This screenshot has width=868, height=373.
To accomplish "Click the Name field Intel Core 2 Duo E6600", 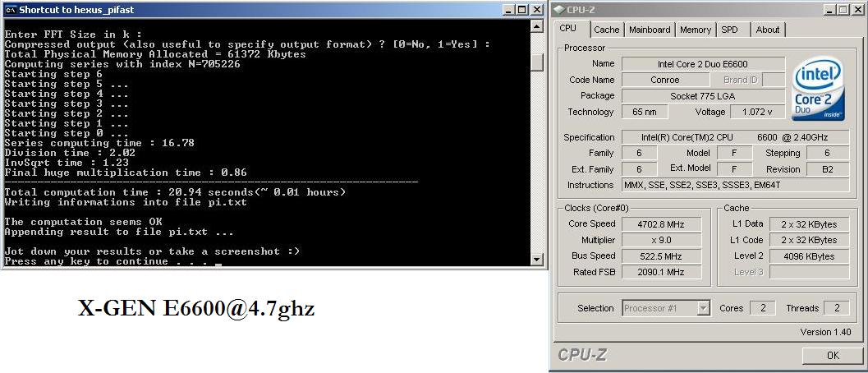I will click(x=703, y=64).
